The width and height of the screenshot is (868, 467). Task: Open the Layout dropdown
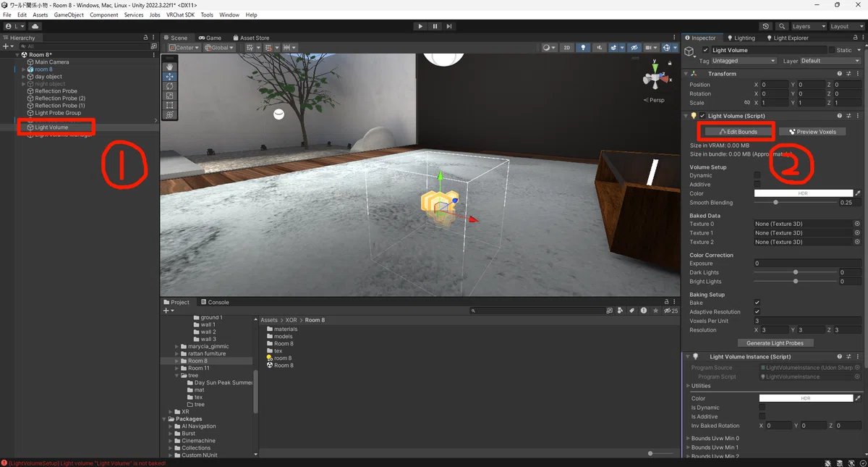coord(846,26)
